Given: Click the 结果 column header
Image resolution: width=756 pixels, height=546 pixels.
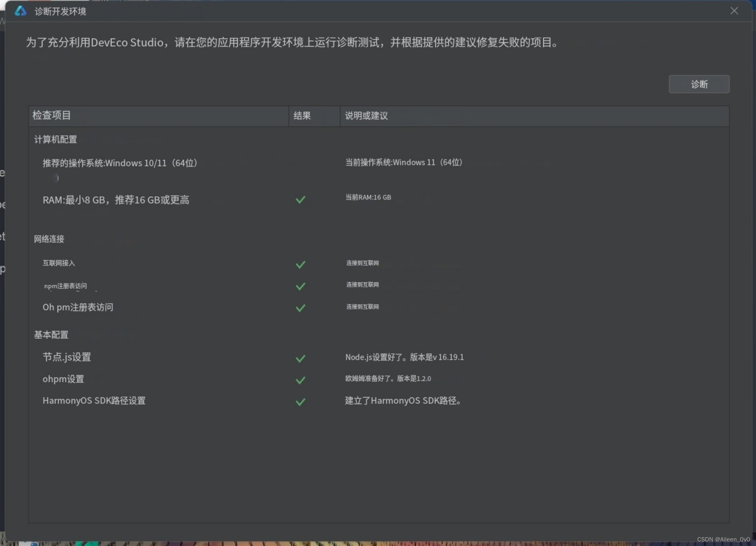Looking at the screenshot, I should pos(302,116).
